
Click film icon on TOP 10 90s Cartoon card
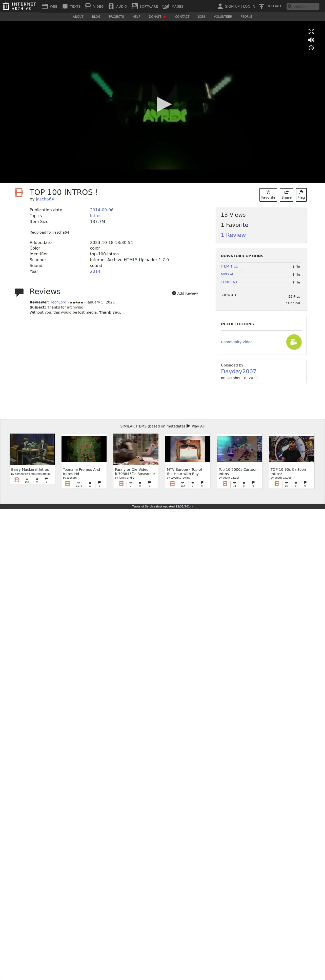pyautogui.click(x=277, y=483)
